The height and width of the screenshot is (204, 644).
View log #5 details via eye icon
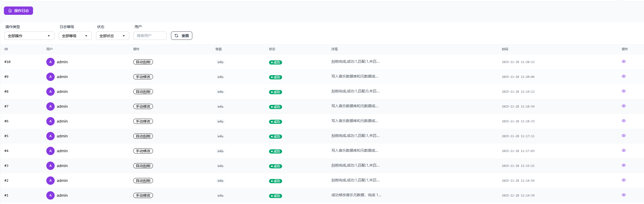click(x=623, y=136)
